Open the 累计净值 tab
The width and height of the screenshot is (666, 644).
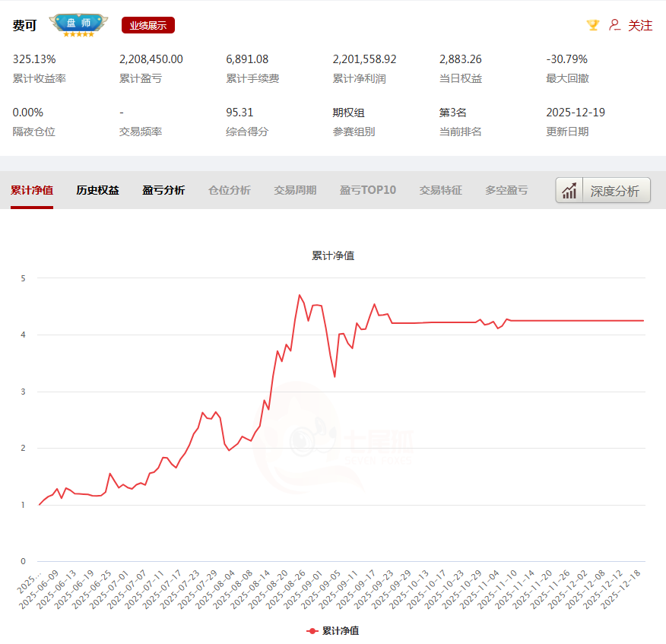(x=32, y=190)
